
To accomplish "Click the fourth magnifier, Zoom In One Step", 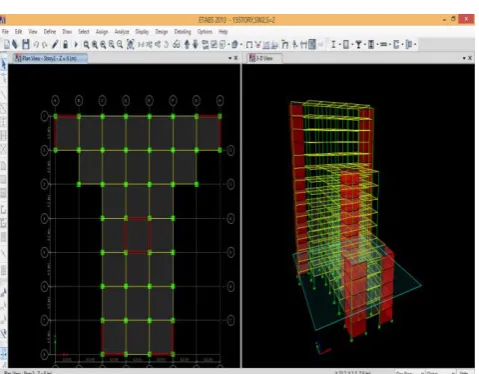I will (x=112, y=45).
